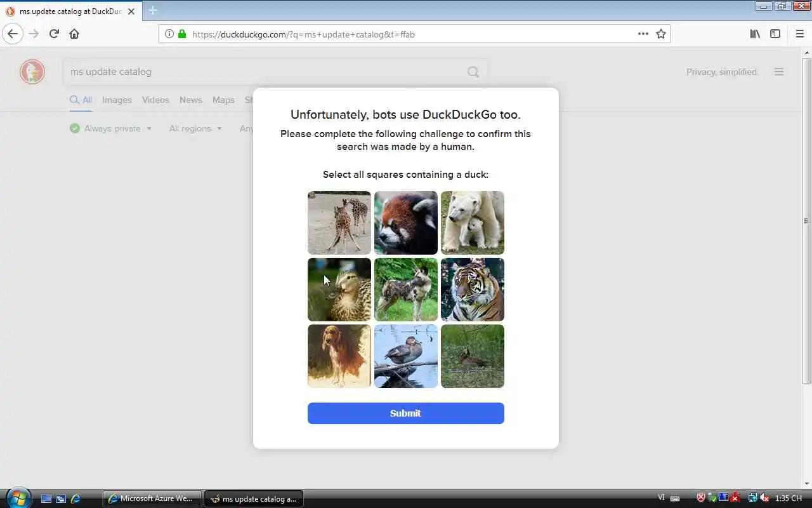Switch to the Images tab
The width and height of the screenshot is (812, 508).
click(x=117, y=100)
